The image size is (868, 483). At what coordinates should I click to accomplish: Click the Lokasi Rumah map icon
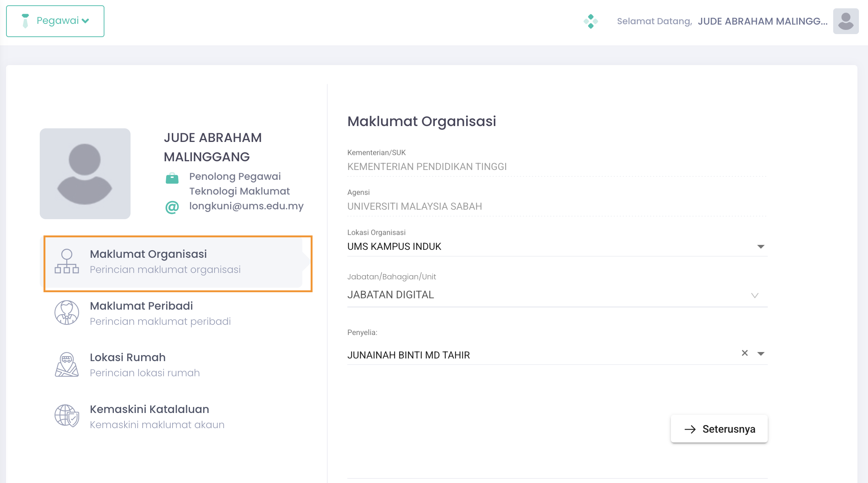point(67,365)
